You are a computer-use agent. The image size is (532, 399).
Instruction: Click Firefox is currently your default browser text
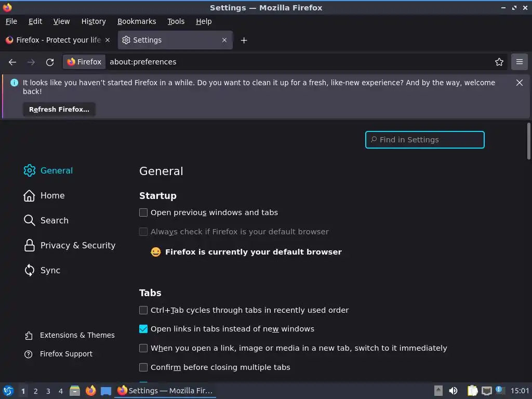click(253, 252)
